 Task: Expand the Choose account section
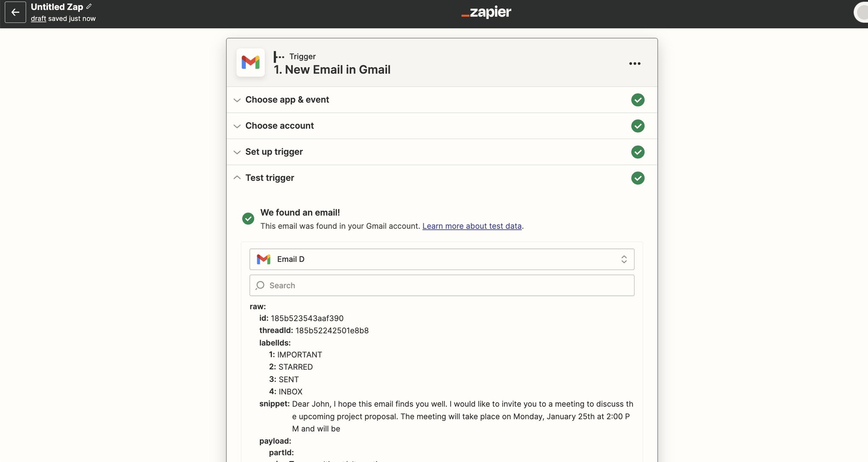point(279,126)
